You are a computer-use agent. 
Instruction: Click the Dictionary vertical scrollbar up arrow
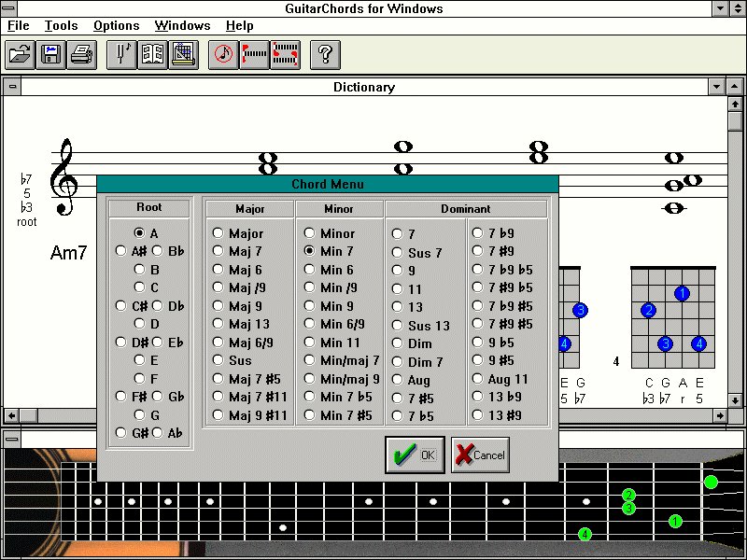coord(735,104)
